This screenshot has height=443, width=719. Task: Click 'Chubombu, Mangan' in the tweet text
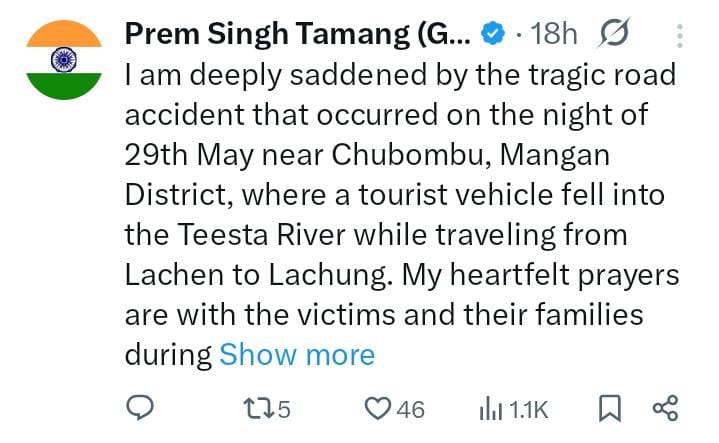(470, 155)
